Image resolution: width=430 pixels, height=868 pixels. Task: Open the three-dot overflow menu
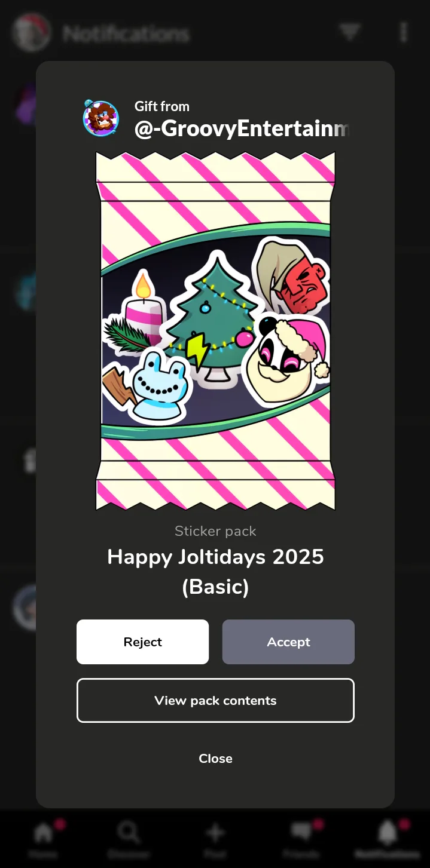click(404, 32)
